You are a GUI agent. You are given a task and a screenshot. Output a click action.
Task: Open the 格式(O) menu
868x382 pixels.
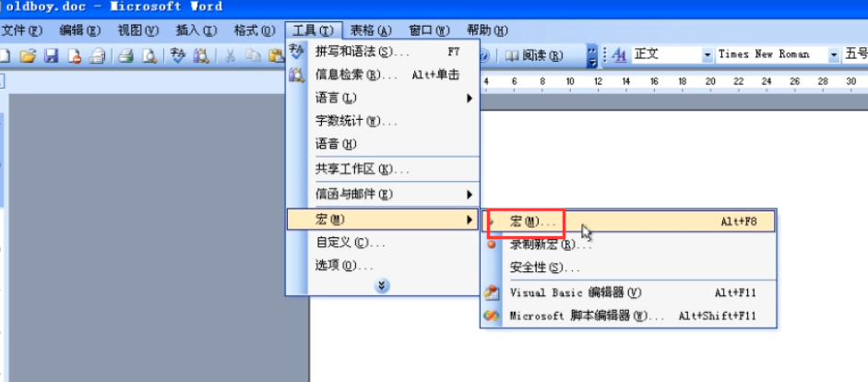[x=255, y=30]
